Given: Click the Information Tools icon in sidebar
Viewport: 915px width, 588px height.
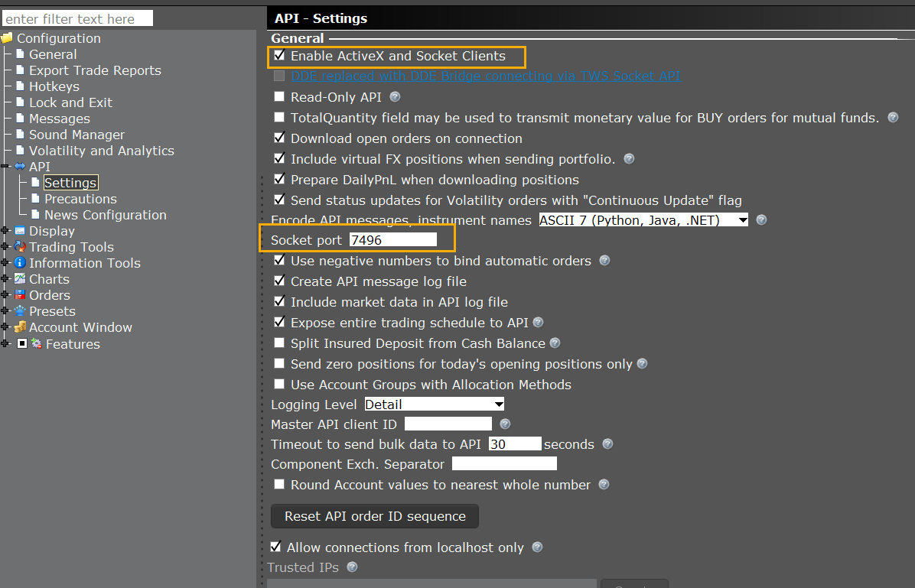Looking at the screenshot, I should click(20, 263).
